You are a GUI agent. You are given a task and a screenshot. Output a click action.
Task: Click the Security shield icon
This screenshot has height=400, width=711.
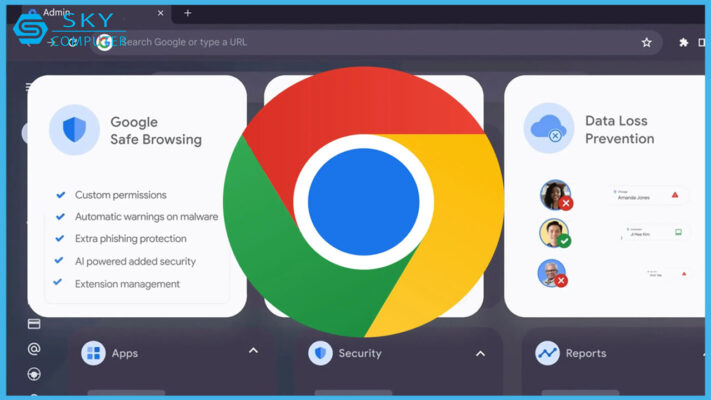pos(321,353)
